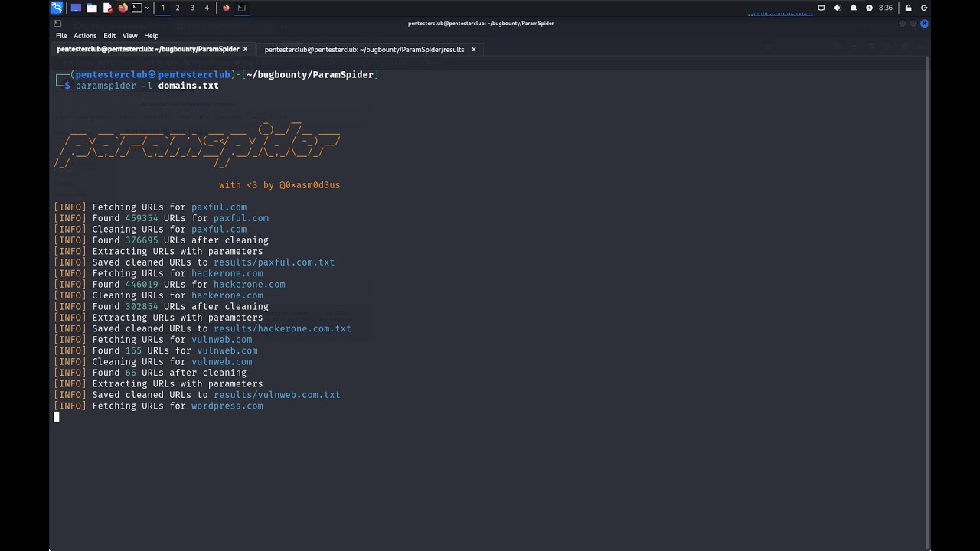Switch to workspace 4
The width and height of the screenshot is (980, 551).
pyautogui.click(x=207, y=8)
